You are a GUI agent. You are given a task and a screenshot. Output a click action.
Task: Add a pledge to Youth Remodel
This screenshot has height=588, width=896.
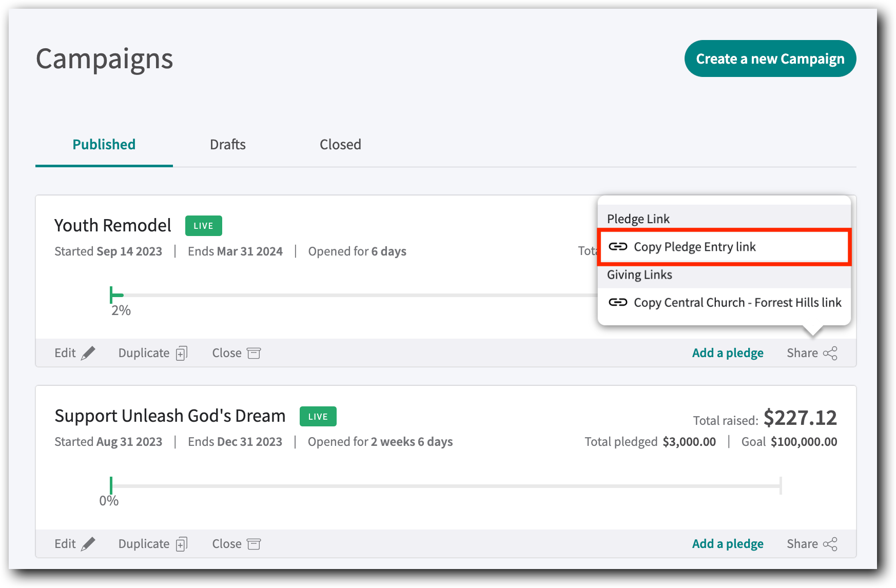(727, 353)
